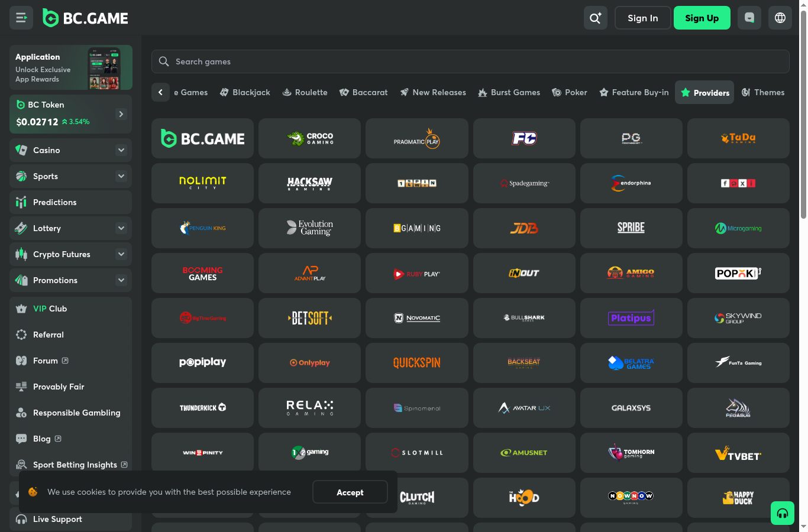The image size is (808, 532).
Task: Accept the cookies notice
Action: 350,492
